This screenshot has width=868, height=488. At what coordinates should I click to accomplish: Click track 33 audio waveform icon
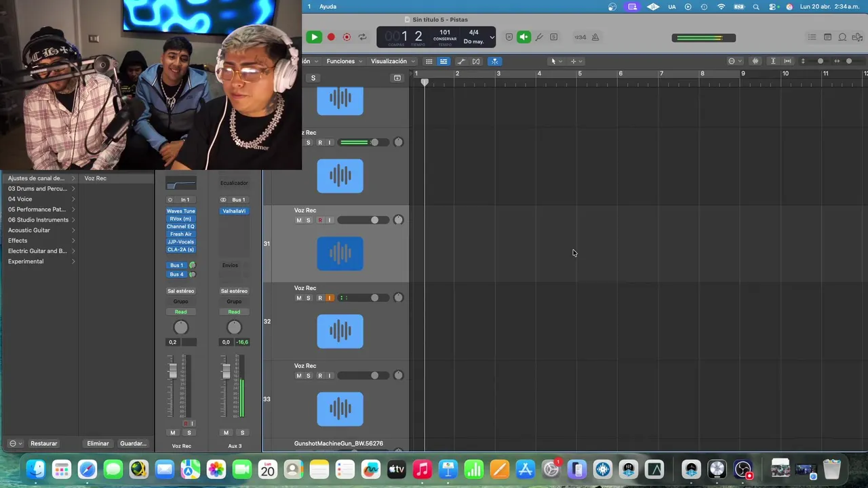pos(340,409)
